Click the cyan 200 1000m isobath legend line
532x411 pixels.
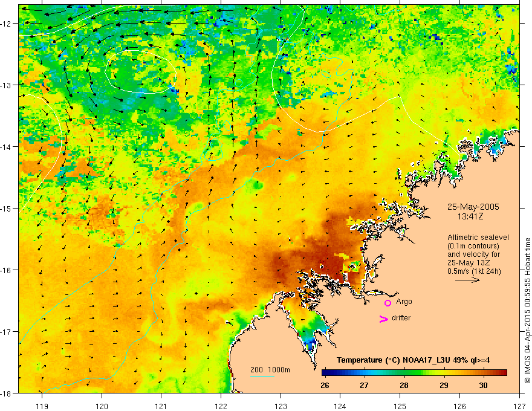tap(262, 376)
